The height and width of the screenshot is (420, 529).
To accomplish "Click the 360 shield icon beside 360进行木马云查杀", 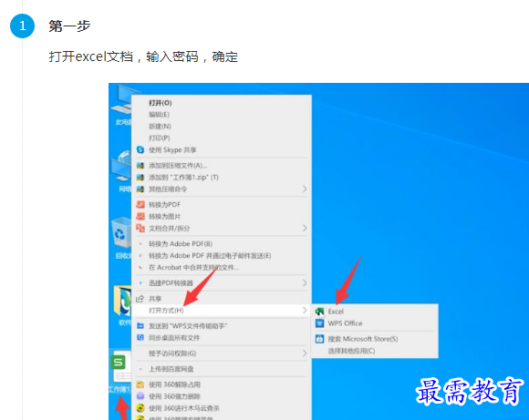I will click(x=140, y=408).
